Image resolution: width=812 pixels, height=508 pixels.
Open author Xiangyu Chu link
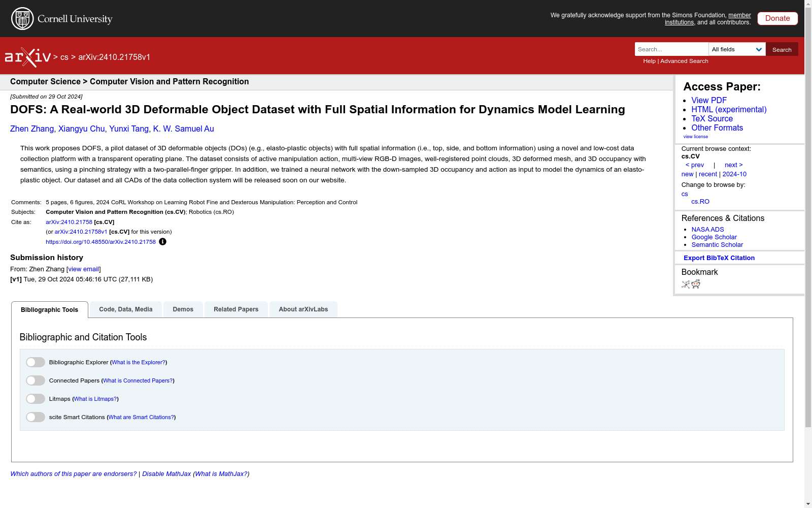point(81,129)
